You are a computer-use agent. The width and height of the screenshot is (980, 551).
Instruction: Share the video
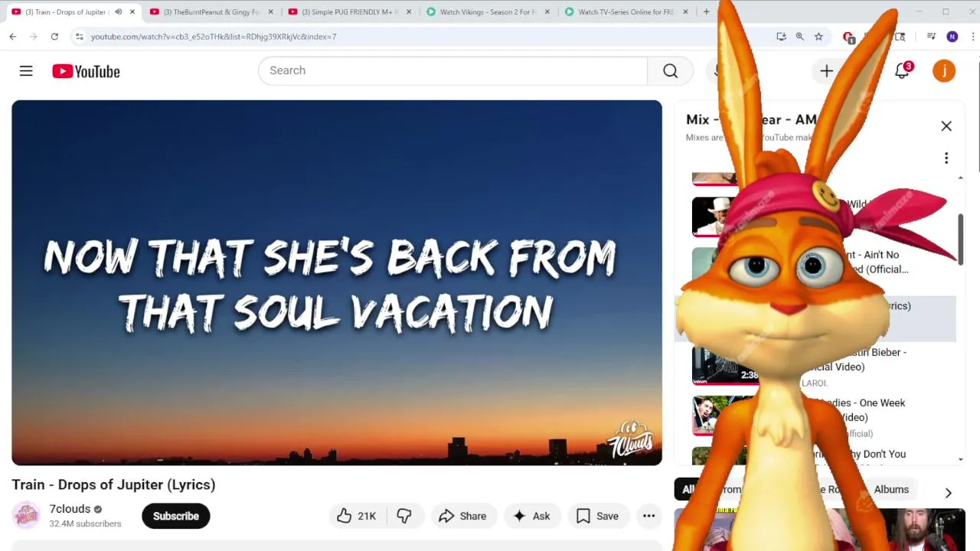coord(462,516)
